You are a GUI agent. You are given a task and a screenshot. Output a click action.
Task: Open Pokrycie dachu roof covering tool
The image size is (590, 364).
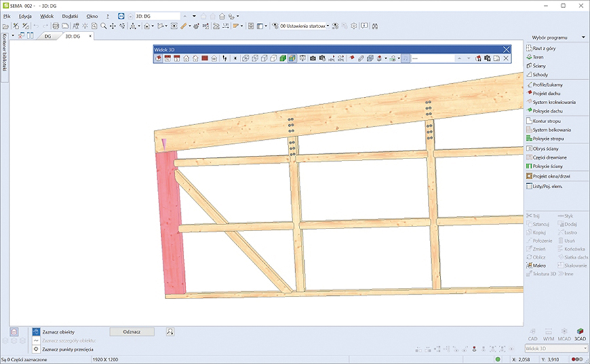547,111
